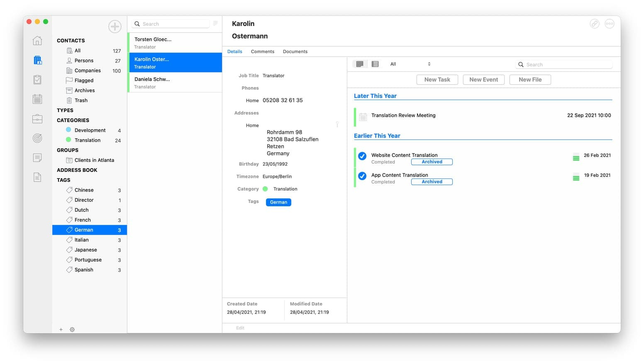The height and width of the screenshot is (364, 644).
Task: Uncheck the App Content Translation task checkmark
Action: (362, 176)
